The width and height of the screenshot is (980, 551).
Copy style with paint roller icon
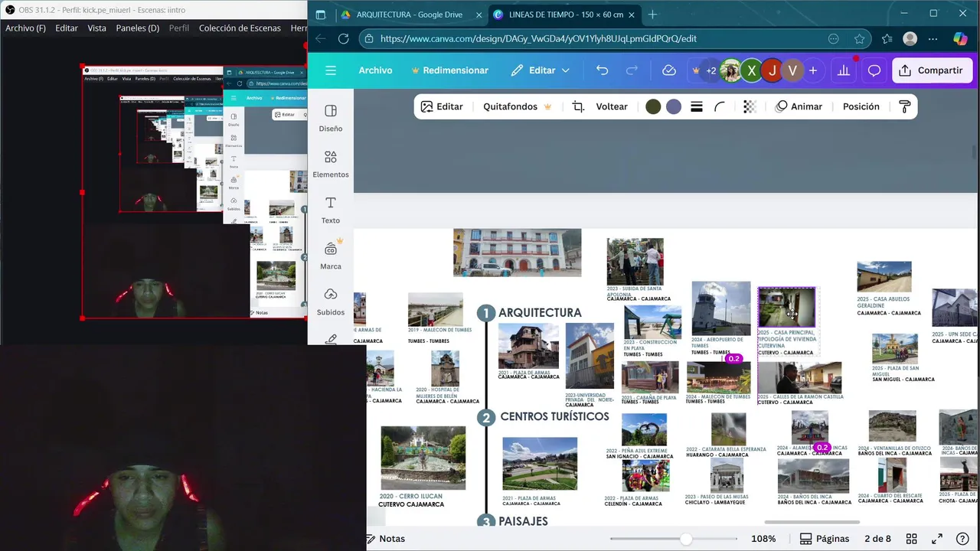coord(905,107)
